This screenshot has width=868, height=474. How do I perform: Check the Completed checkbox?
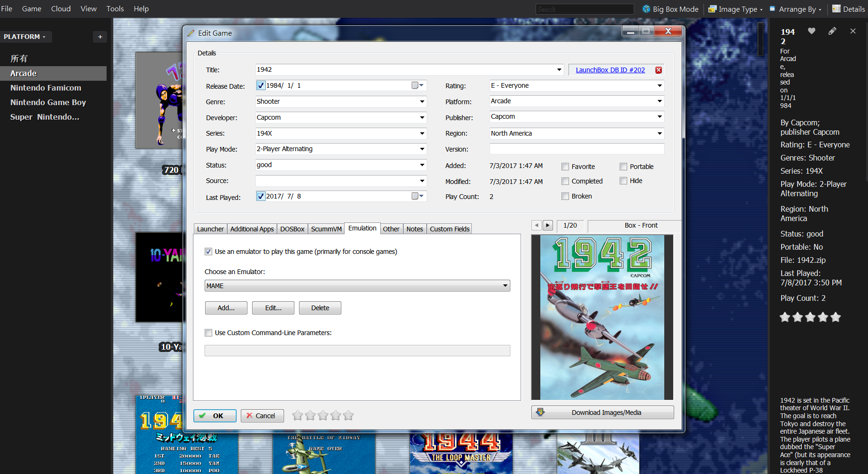click(x=565, y=181)
